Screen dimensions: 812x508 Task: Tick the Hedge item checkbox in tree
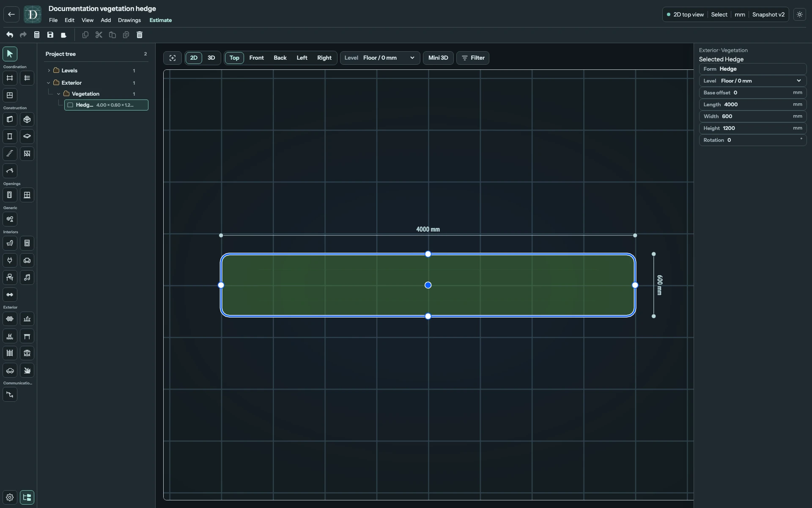[71, 105]
